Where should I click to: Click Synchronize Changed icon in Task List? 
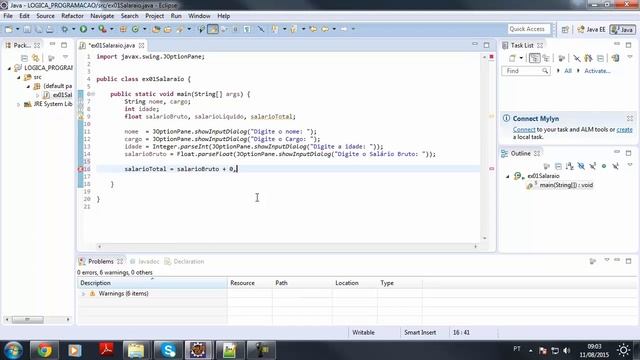[615, 58]
